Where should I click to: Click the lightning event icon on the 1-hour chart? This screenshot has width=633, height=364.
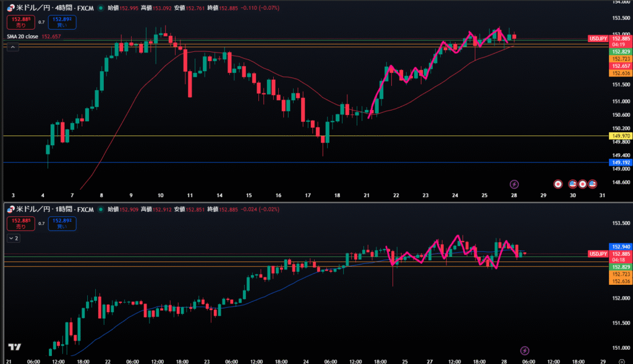525,350
